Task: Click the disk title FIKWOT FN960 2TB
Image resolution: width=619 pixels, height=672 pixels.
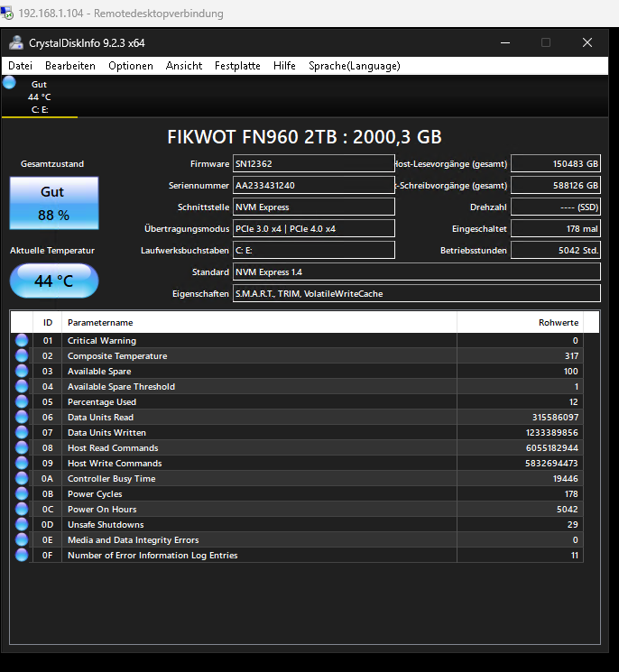Action: (304, 137)
